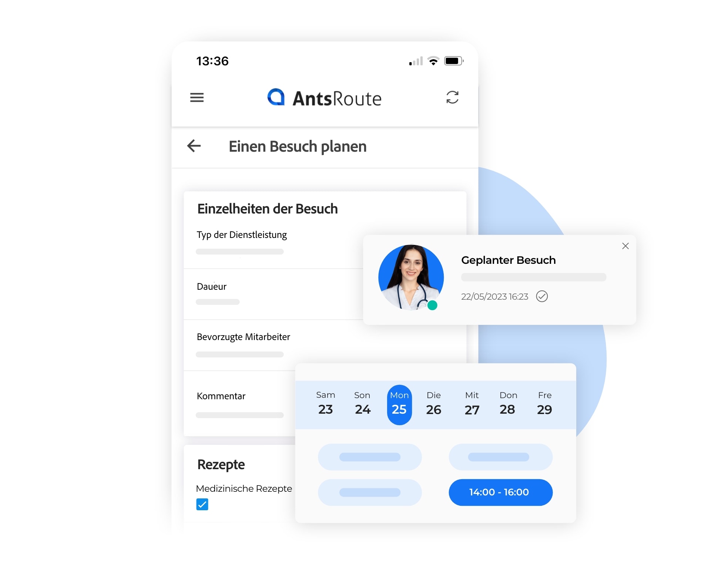Image resolution: width=728 pixels, height=575 pixels.
Task: Click the refresh/sync icon
Action: click(452, 97)
